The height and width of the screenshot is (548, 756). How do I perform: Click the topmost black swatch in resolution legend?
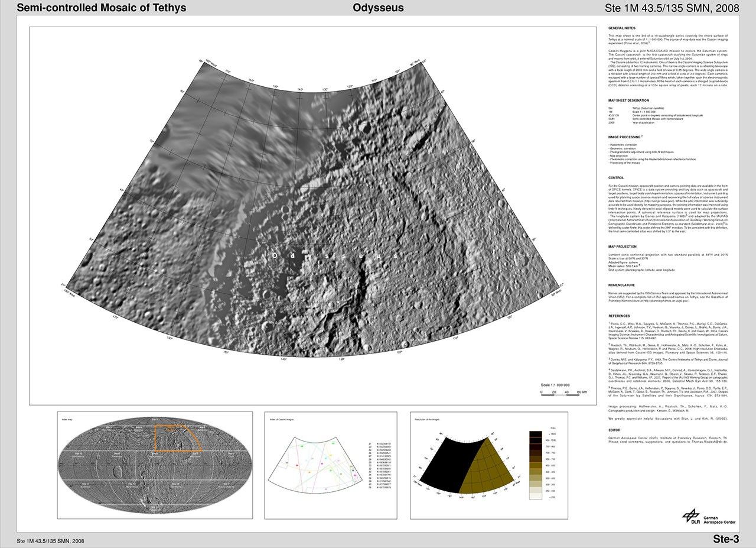click(535, 434)
